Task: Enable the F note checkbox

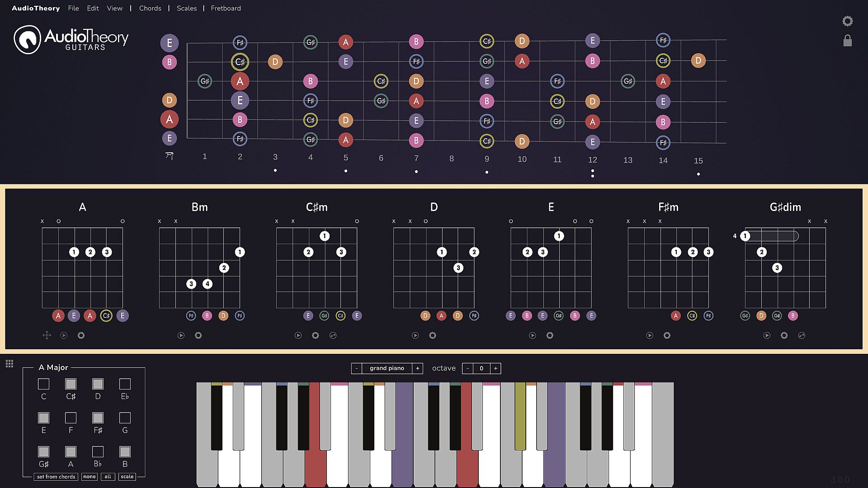Action: (x=71, y=418)
